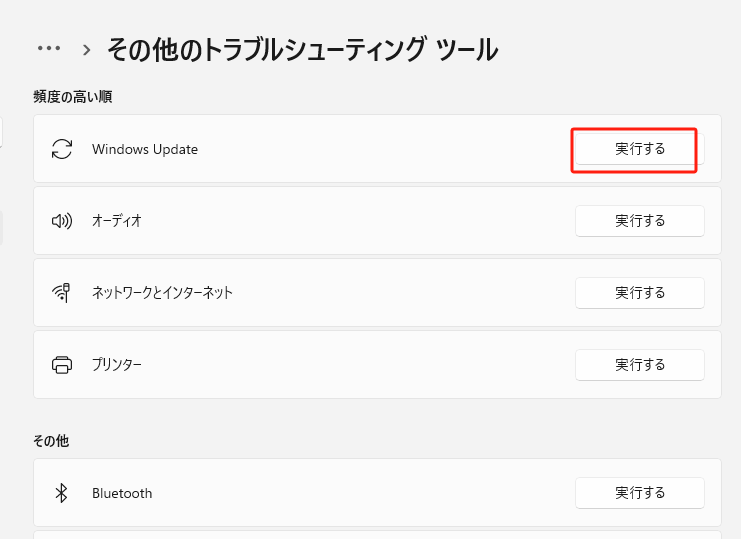Open the breadcrumb ellipsis menu
Viewport: 741px width, 539px height.
coord(49,48)
